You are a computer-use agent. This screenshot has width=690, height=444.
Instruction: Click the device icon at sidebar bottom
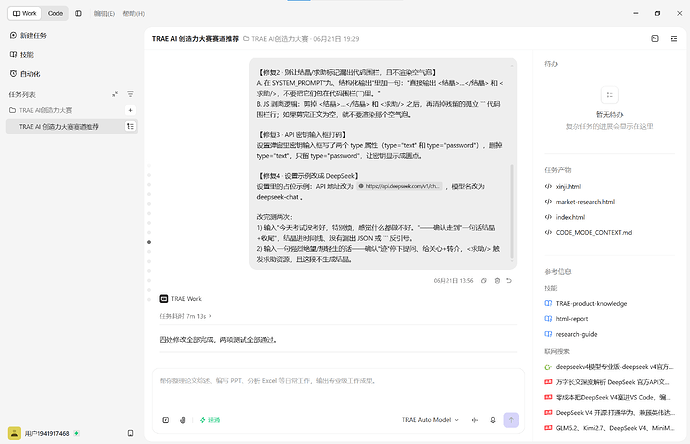130,433
